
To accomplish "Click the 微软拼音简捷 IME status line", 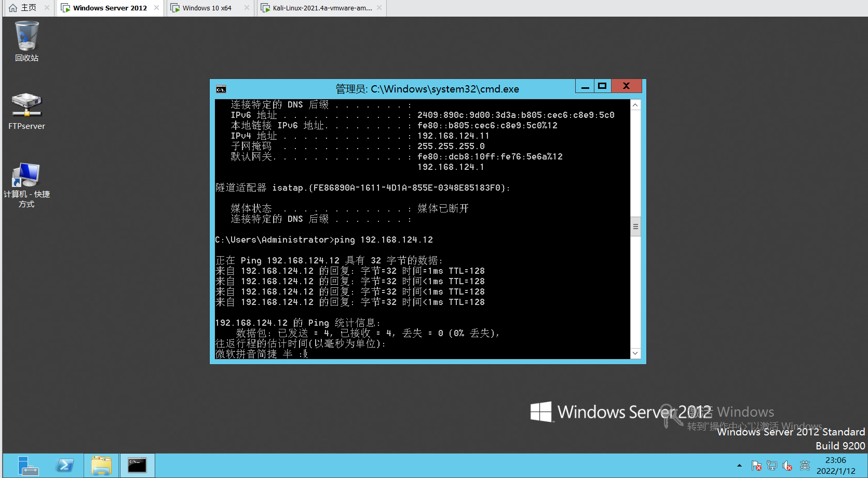I will click(x=262, y=354).
